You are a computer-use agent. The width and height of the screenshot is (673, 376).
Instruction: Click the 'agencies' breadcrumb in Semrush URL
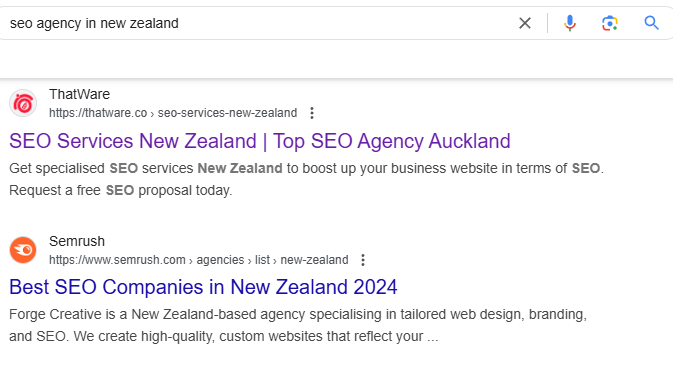coord(220,260)
